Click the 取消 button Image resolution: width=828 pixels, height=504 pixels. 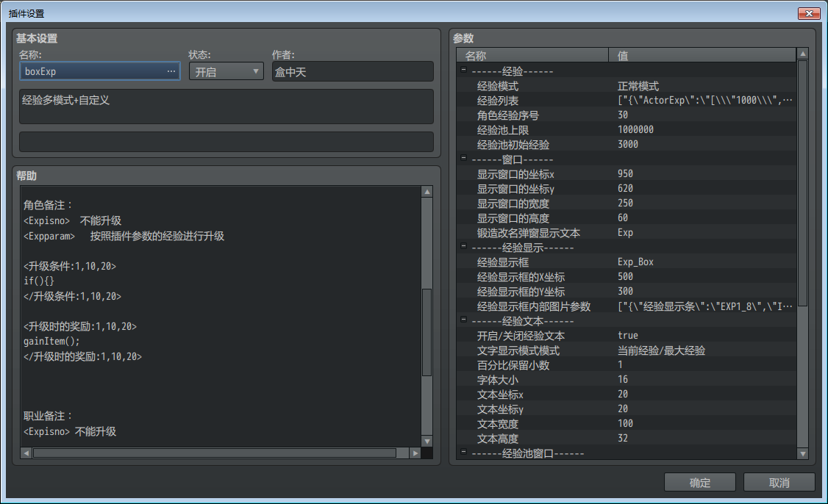click(x=779, y=483)
